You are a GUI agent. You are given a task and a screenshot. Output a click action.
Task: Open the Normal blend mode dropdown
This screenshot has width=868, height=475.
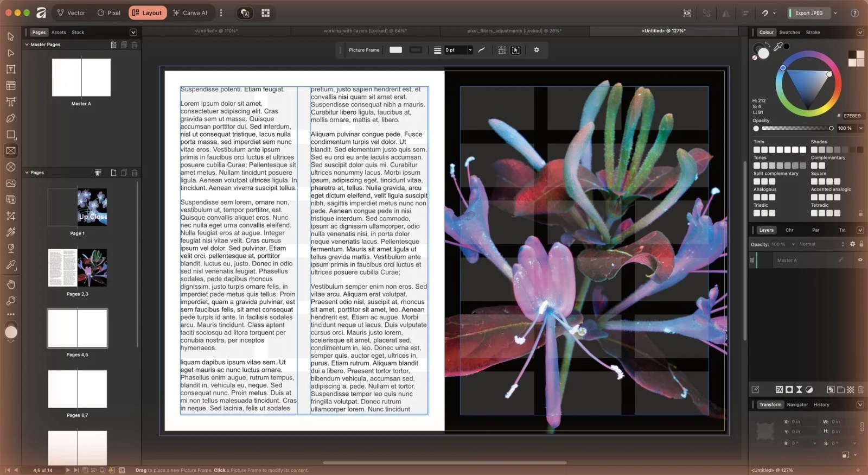click(822, 244)
